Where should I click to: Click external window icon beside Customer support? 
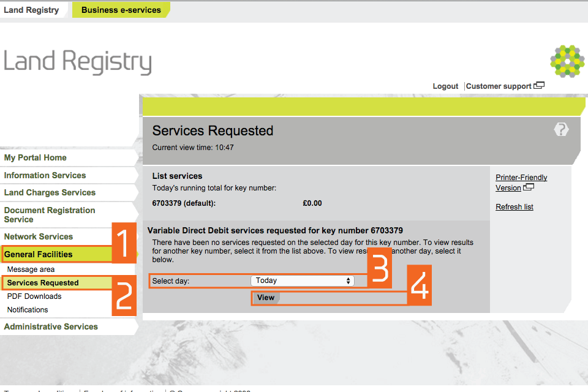click(539, 86)
